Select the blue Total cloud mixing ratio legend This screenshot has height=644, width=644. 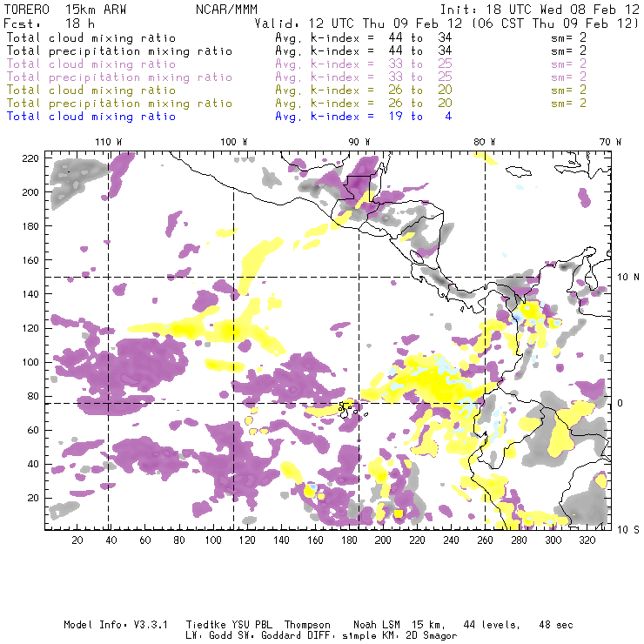(x=91, y=117)
